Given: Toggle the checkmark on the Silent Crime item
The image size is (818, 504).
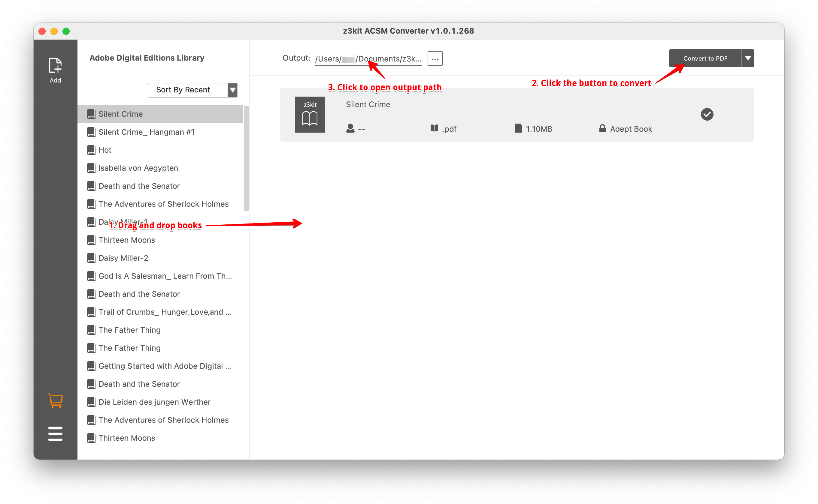Looking at the screenshot, I should tap(707, 114).
